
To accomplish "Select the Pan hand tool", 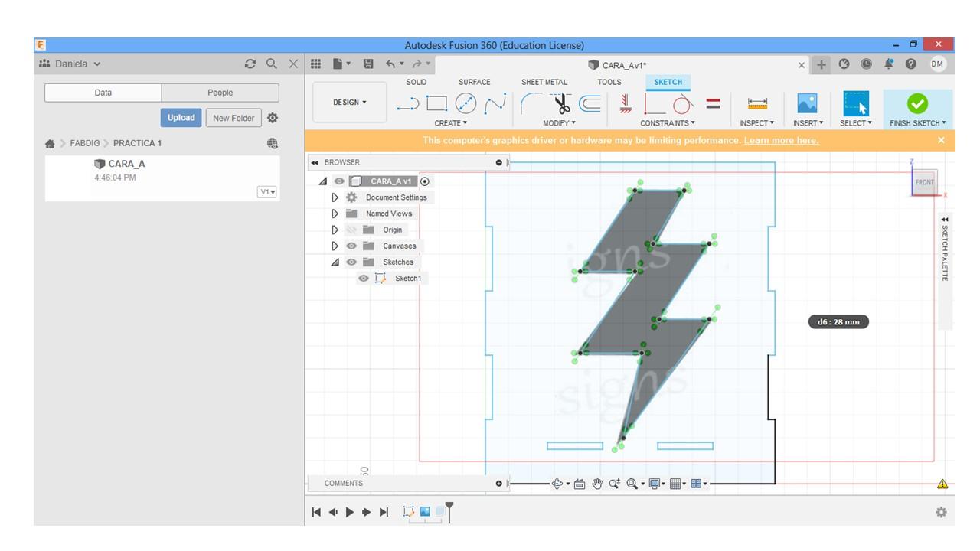I will (x=597, y=484).
